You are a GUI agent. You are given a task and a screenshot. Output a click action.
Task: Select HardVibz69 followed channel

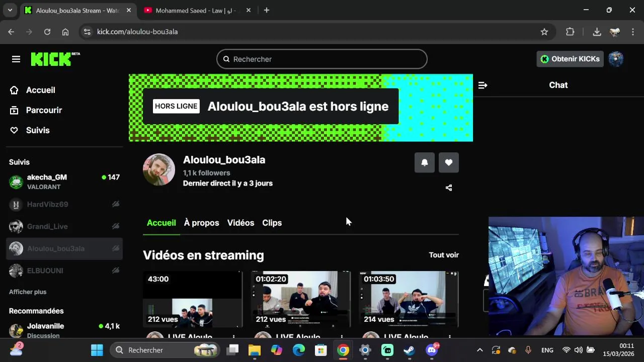[x=64, y=204]
